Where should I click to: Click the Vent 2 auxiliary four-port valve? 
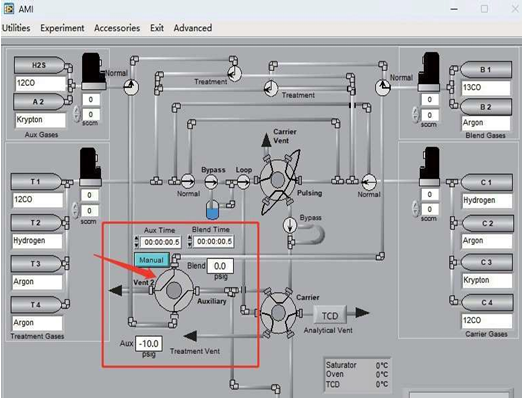point(174,290)
